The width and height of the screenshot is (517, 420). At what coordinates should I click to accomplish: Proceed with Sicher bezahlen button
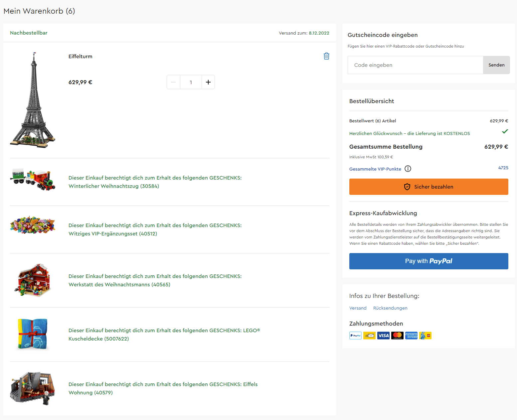point(429,187)
